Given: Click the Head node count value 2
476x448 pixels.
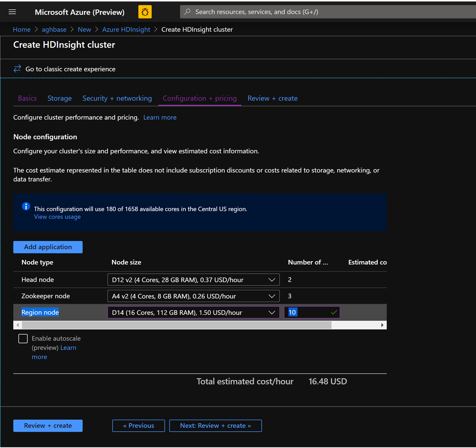Looking at the screenshot, I should pos(290,280).
